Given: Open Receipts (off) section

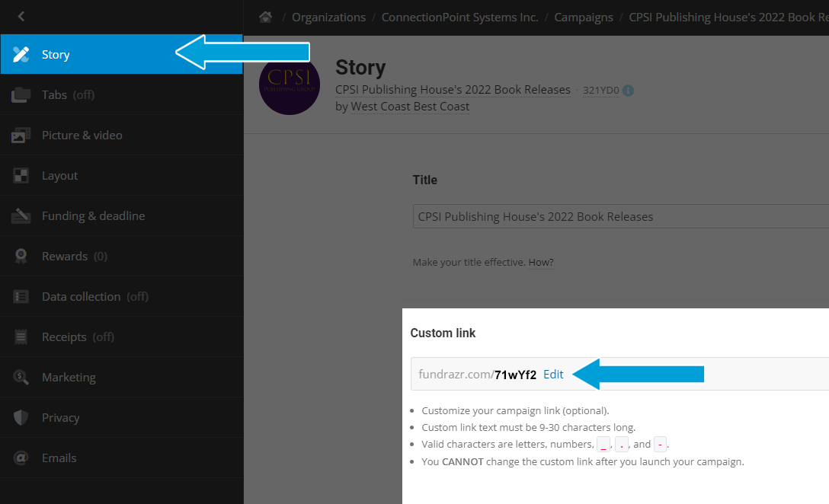Looking at the screenshot, I should click(122, 337).
